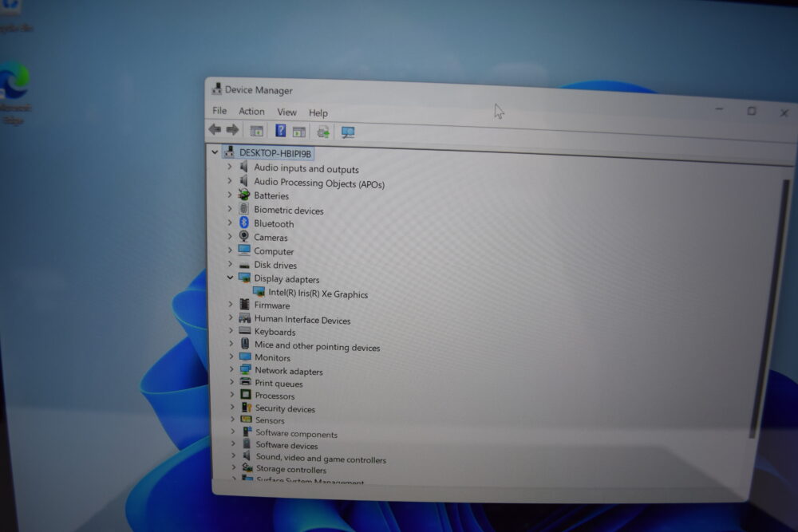Click the Keyboards category icon

pos(245,330)
